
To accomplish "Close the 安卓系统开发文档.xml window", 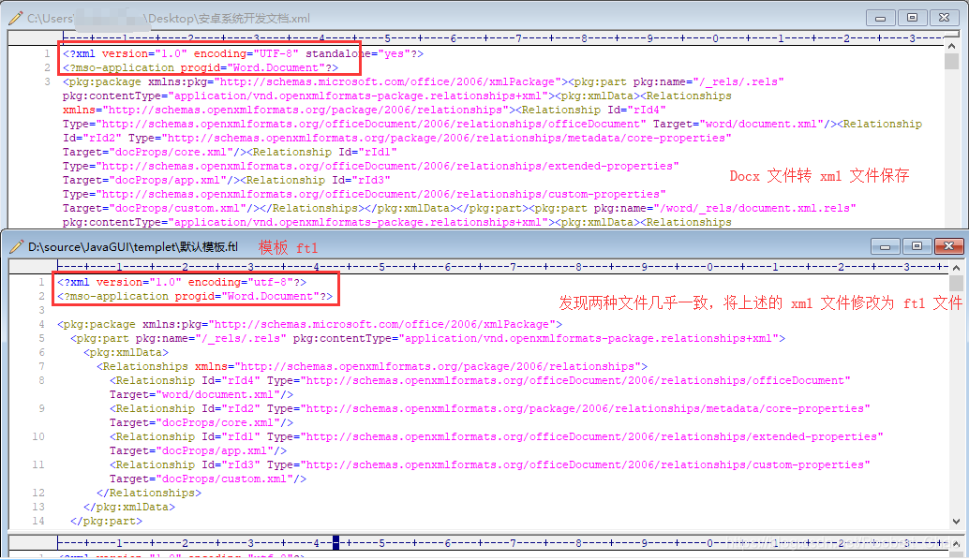I will point(944,18).
